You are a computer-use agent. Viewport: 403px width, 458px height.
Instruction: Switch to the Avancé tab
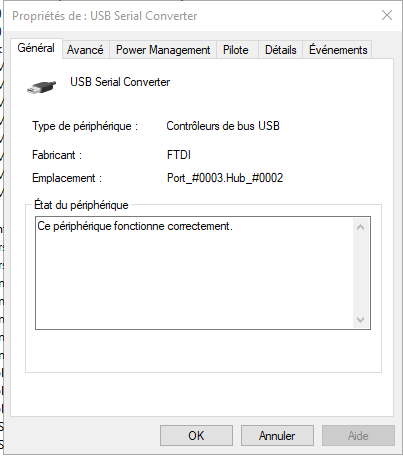[85, 50]
